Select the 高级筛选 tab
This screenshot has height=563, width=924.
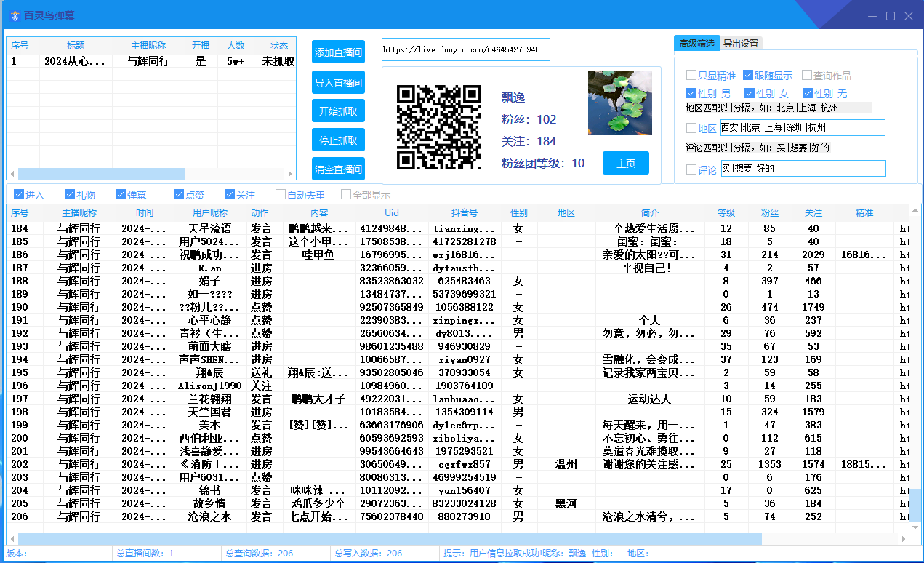696,44
